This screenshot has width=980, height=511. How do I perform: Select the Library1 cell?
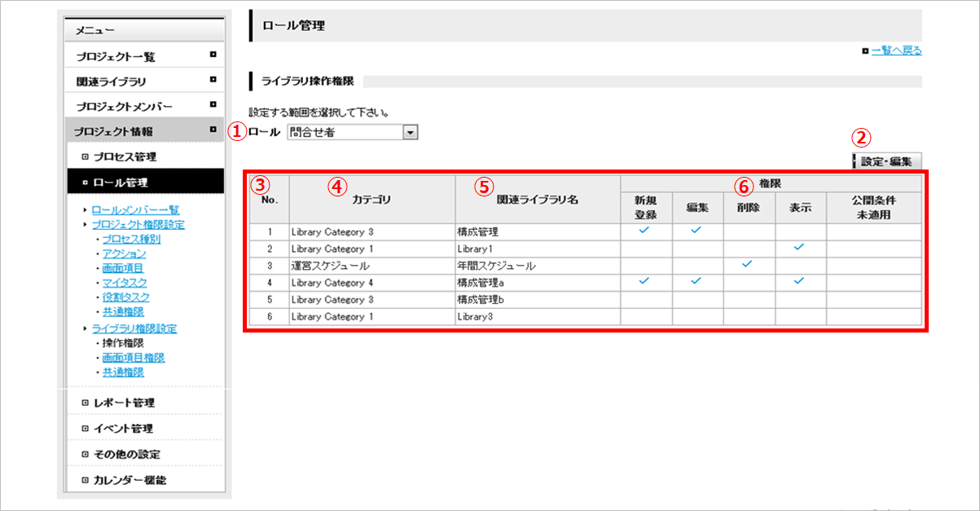538,248
